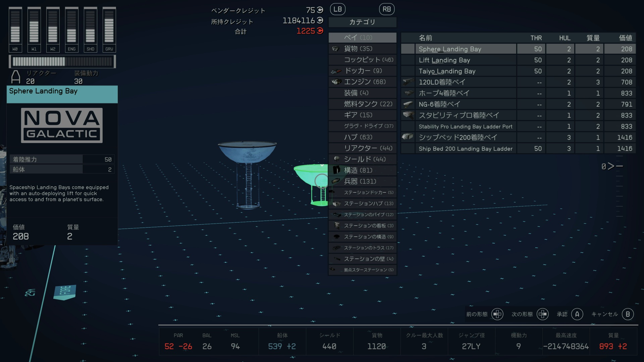Viewport: 644px width, 362px height.
Task: Click the ドッカー category module icon
Action: click(336, 71)
